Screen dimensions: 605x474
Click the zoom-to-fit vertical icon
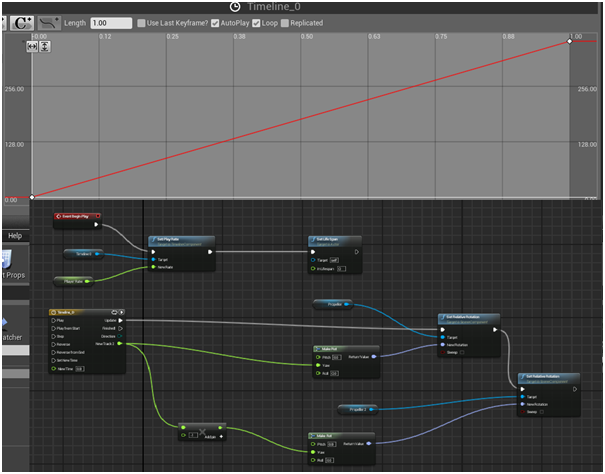[45, 47]
